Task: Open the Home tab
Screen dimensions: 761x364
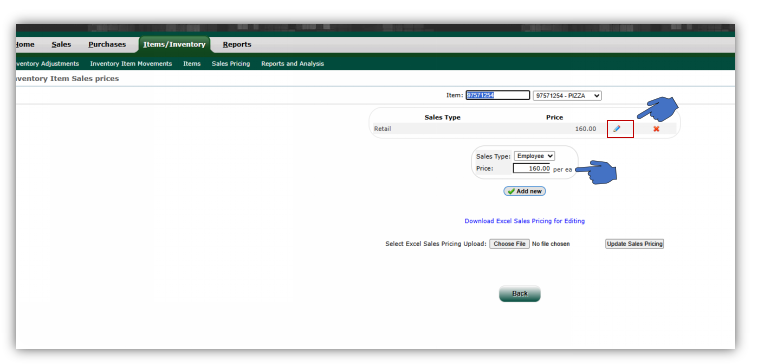Action: tap(25, 44)
